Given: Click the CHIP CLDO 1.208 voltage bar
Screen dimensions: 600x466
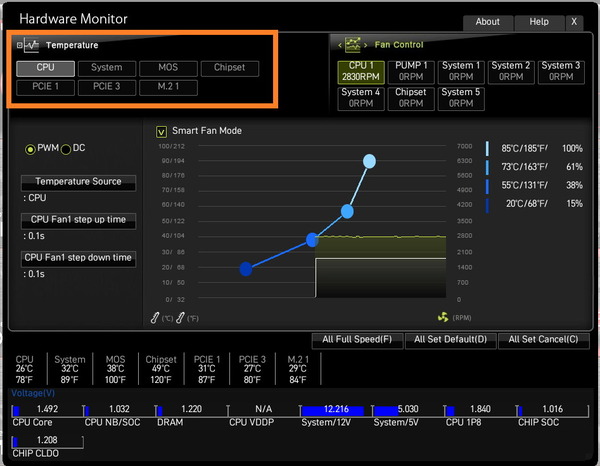Looking at the screenshot, I should click(47, 442).
